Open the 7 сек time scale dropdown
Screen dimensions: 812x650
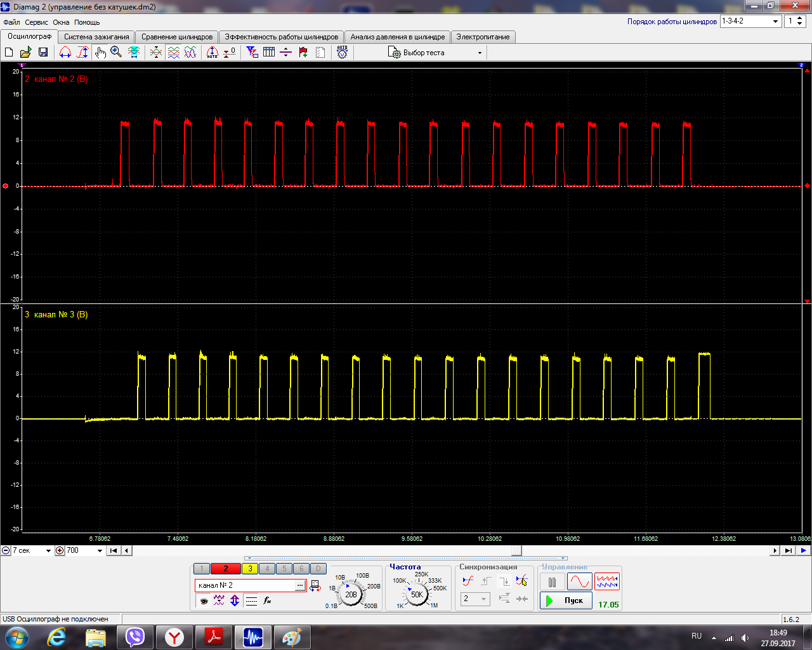(32, 550)
